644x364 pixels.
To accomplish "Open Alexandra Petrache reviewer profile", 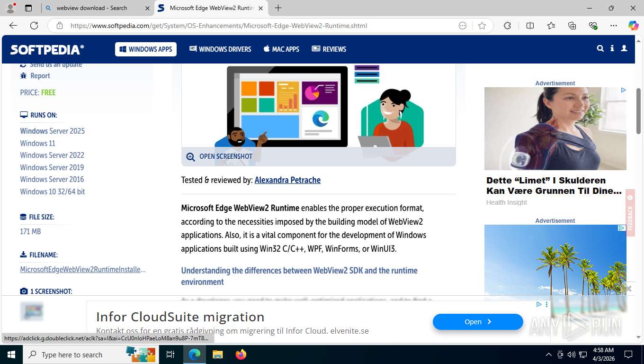I will (x=287, y=180).
